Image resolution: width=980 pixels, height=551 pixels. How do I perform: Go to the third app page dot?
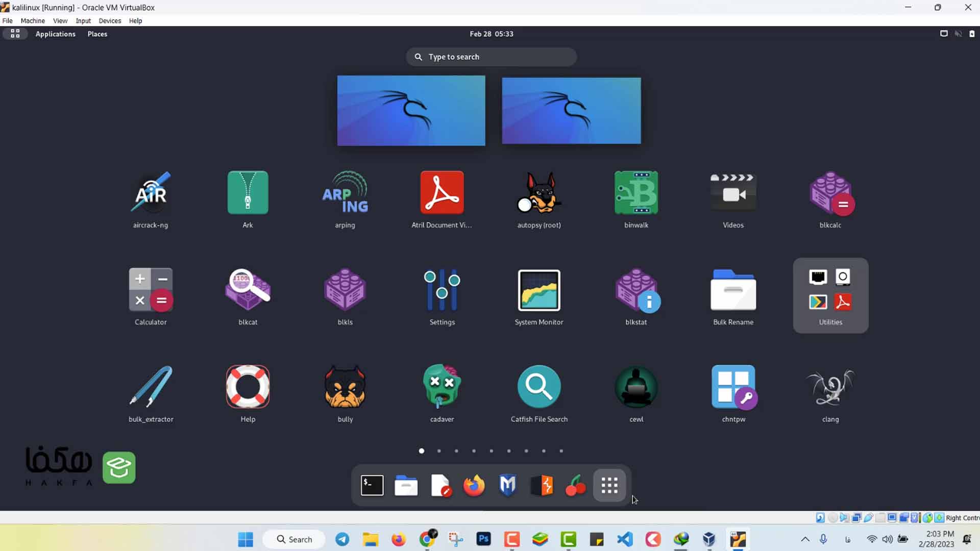tap(456, 451)
